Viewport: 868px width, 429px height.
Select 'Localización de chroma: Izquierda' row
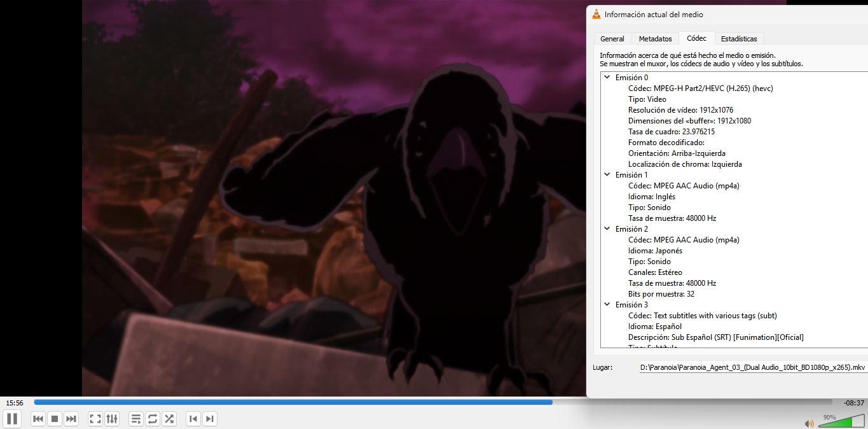coord(685,164)
